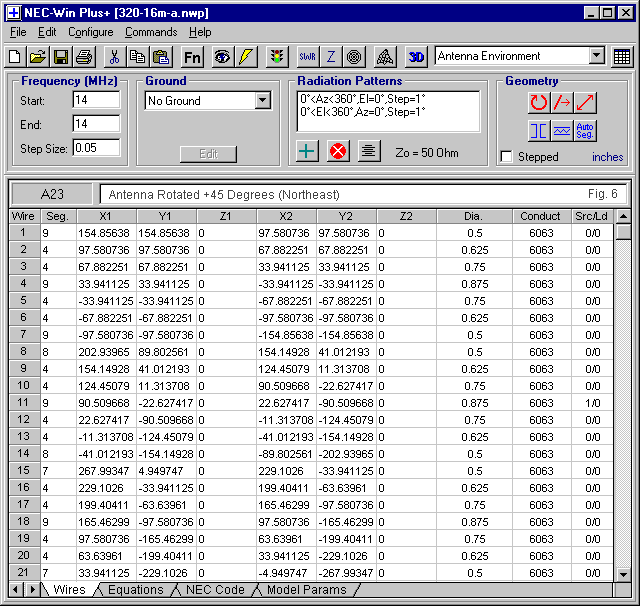Click the red delete pattern icon
The width and height of the screenshot is (640, 606).
pyautogui.click(x=338, y=151)
